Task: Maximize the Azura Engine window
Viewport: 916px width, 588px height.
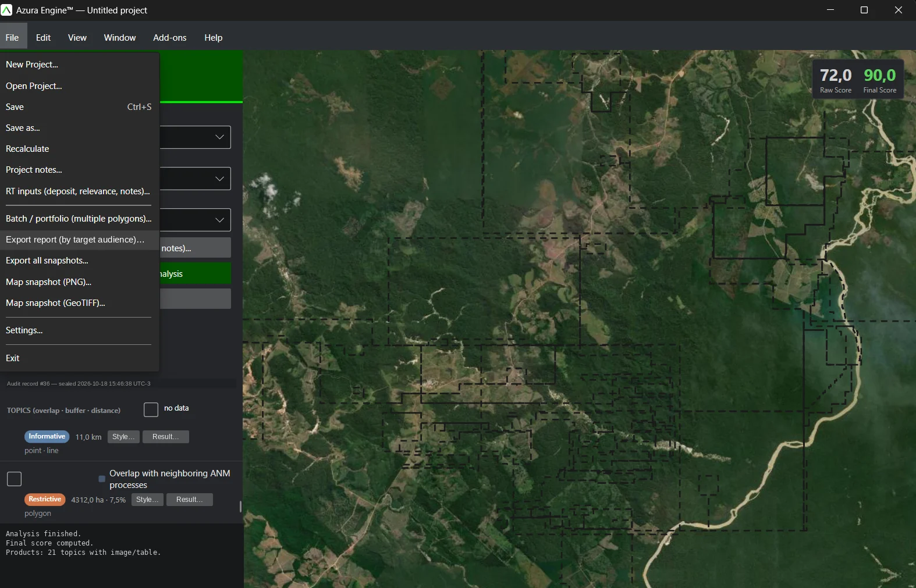Action: (x=864, y=10)
